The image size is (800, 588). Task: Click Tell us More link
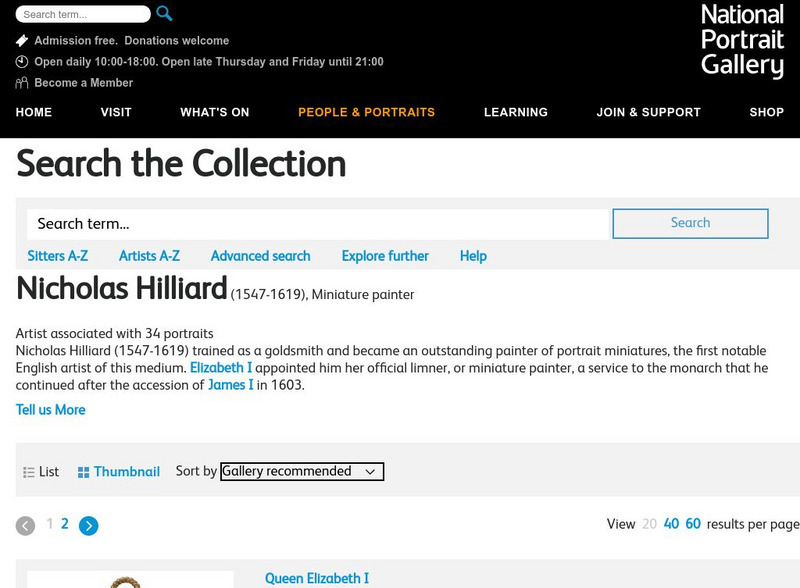pos(51,410)
